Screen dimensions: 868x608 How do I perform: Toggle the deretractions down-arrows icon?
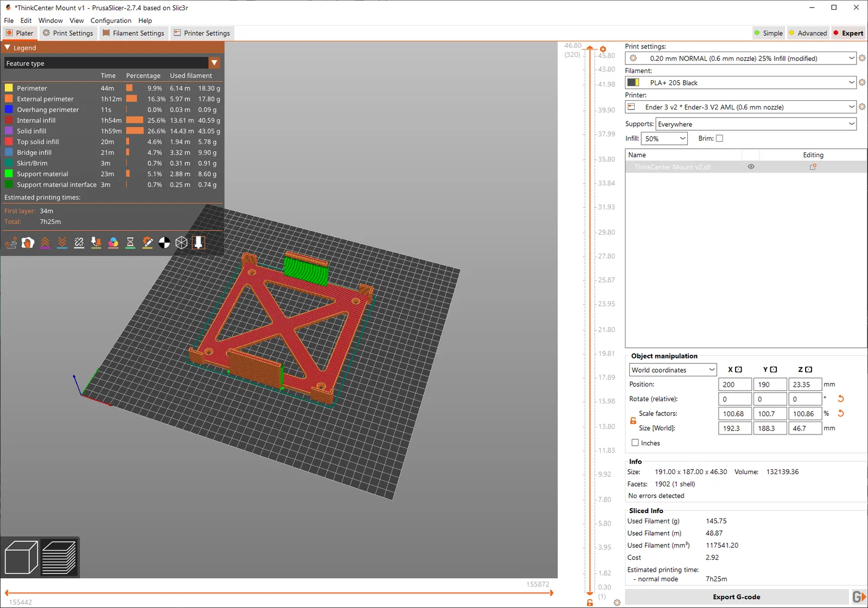(62, 243)
